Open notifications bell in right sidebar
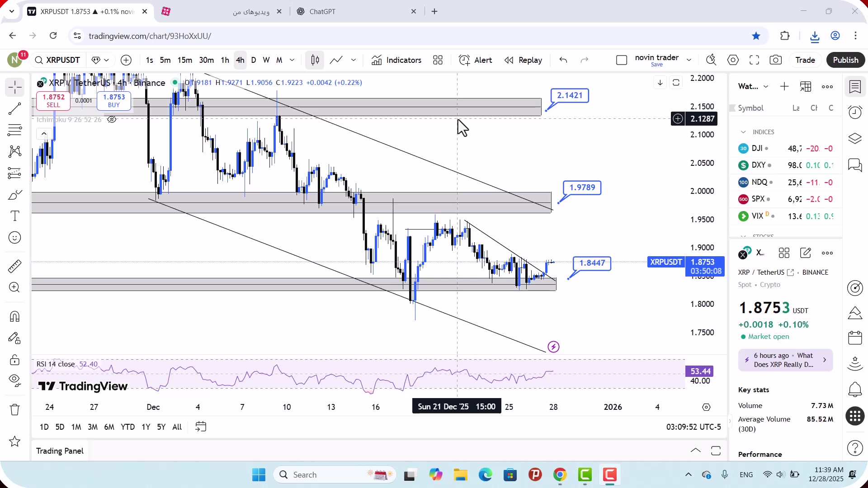The image size is (868, 488). (855, 389)
